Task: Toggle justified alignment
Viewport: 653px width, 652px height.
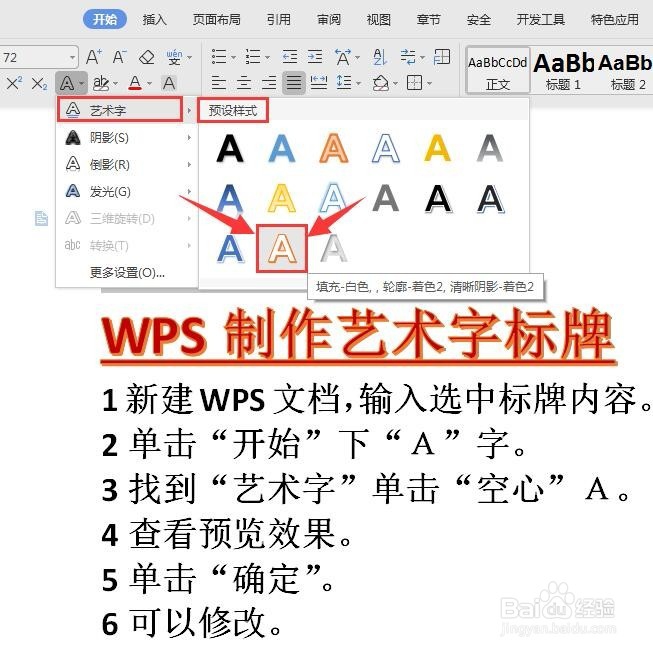Action: 294,83
